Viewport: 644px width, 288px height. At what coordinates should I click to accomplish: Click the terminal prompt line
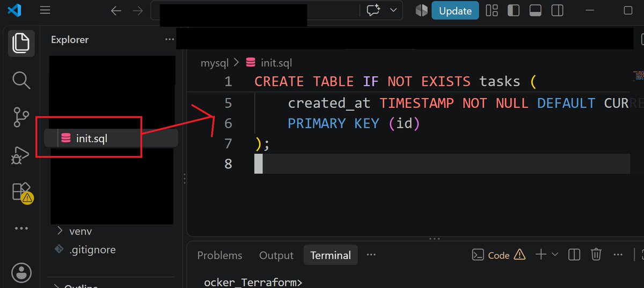pyautogui.click(x=253, y=283)
